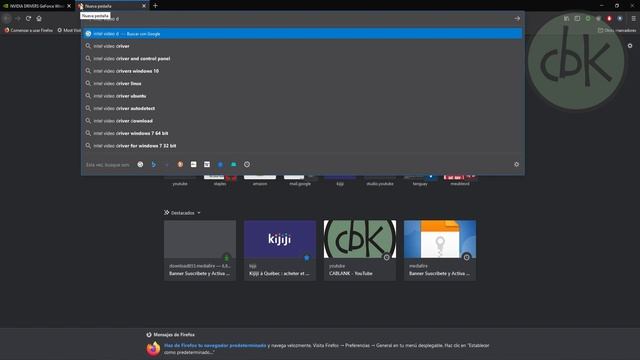Viewport: 640px width, 360px height.
Task: Reload the page with the refresh button
Action: click(28, 18)
